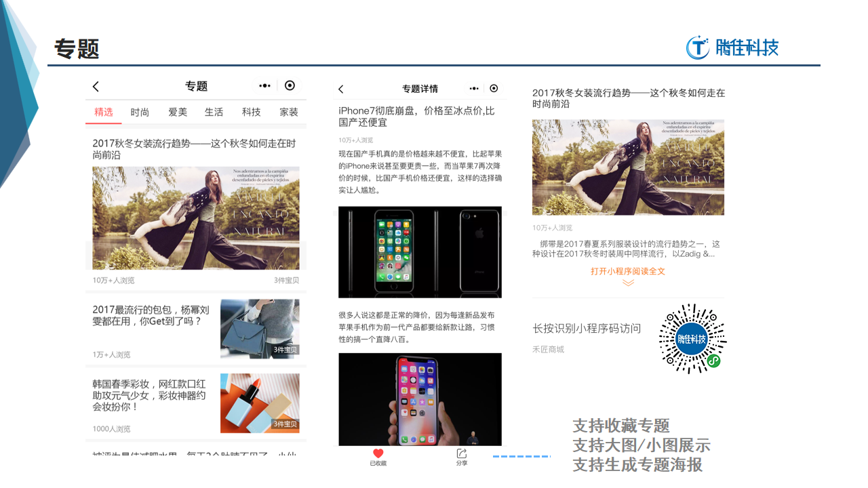Click the 专题详情 page title

(420, 89)
